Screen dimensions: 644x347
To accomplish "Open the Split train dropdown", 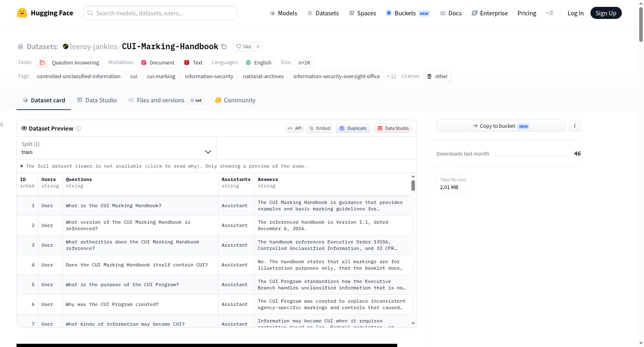I will tap(116, 148).
